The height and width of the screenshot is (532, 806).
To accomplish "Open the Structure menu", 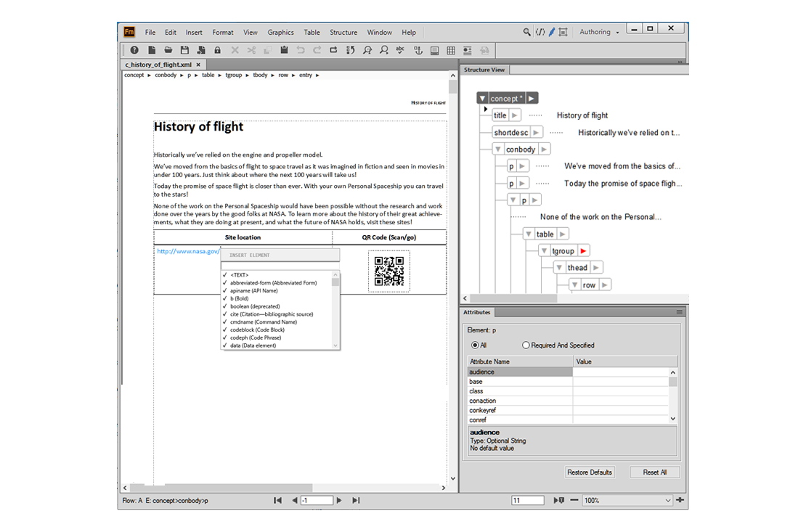I will [x=343, y=32].
